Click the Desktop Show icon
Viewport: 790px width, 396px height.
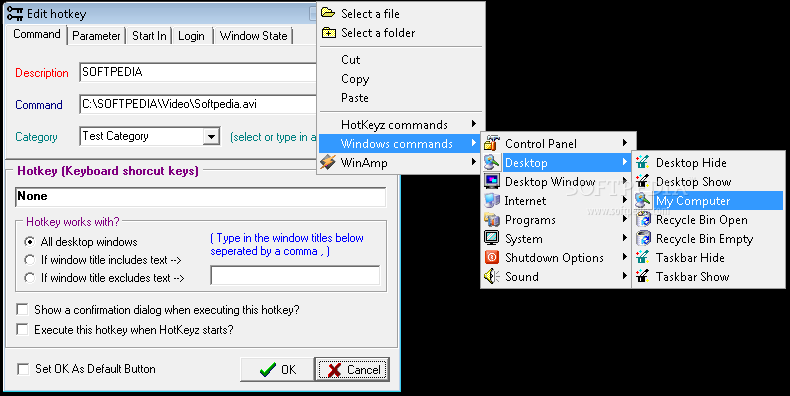[x=642, y=181]
